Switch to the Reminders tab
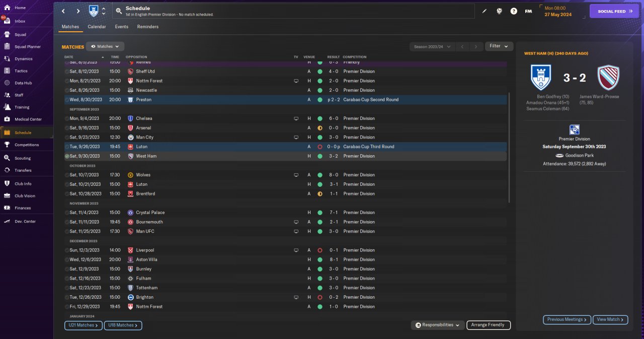Screen dimensions: 644x339 147,27
